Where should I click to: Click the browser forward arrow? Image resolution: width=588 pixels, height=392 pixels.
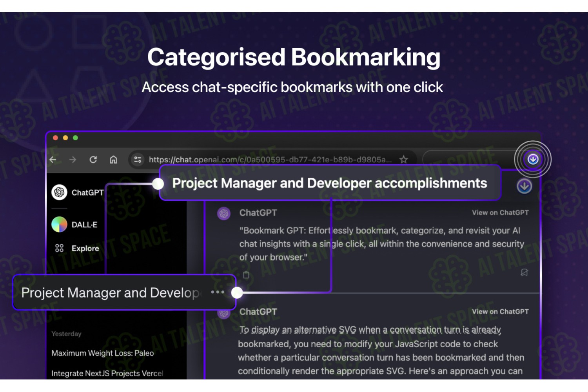[x=73, y=160]
